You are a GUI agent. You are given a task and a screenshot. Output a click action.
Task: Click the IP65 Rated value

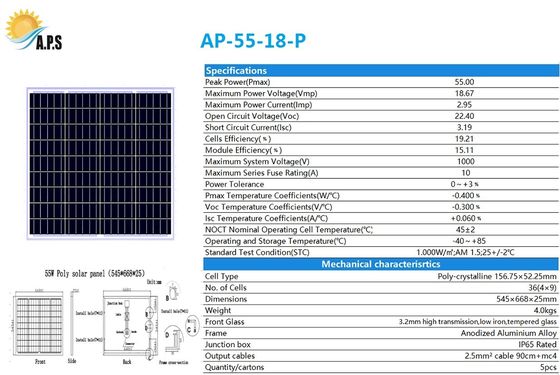pos(538,345)
